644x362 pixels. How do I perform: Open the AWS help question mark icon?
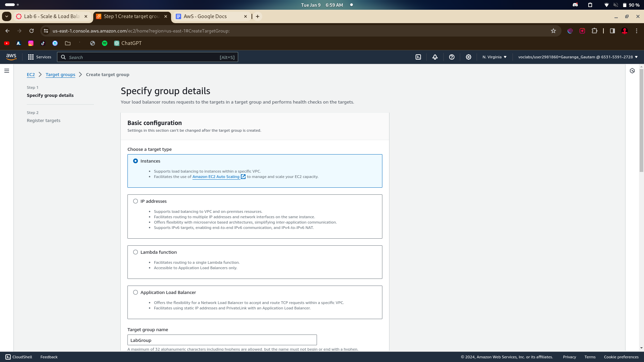coord(452,57)
